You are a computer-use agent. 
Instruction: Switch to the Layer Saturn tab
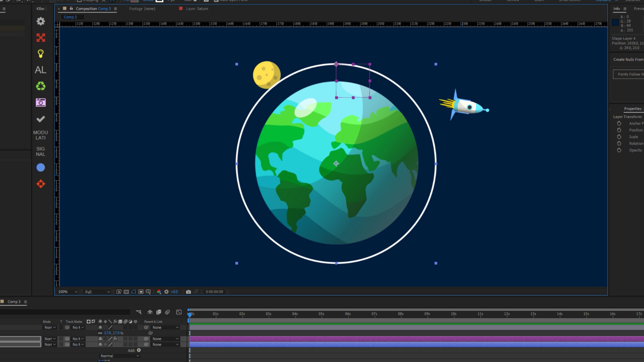(197, 9)
